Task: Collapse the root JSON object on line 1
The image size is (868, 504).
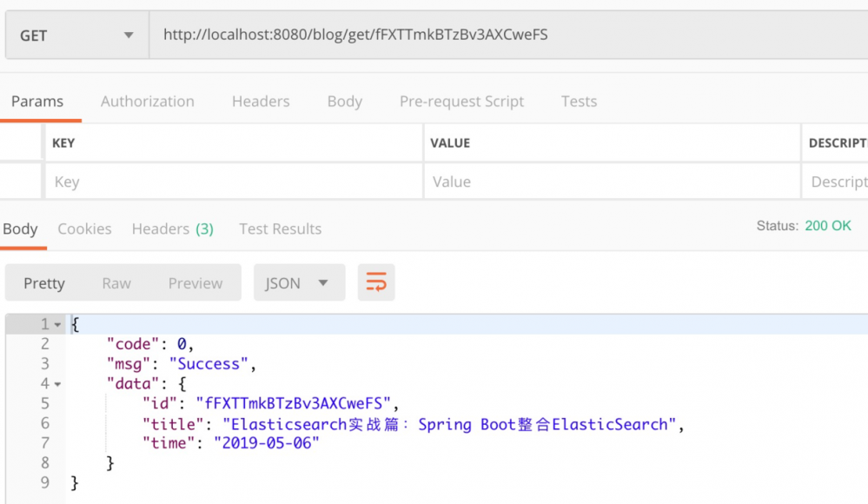Action: tap(56, 322)
